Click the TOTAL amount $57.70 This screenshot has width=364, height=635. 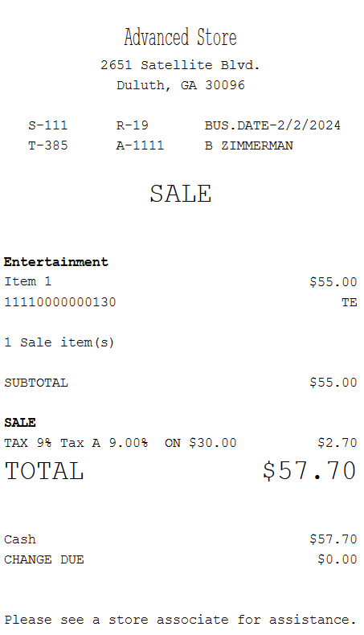pyautogui.click(x=309, y=470)
